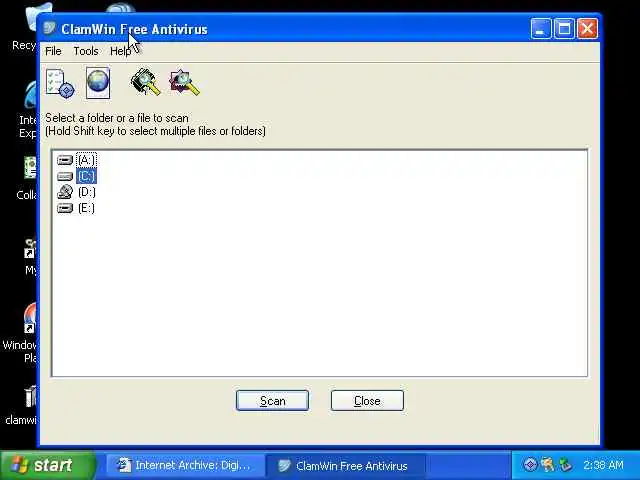Viewport: 640px width, 480px height.
Task: Open the Tools menu
Action: (x=86, y=51)
